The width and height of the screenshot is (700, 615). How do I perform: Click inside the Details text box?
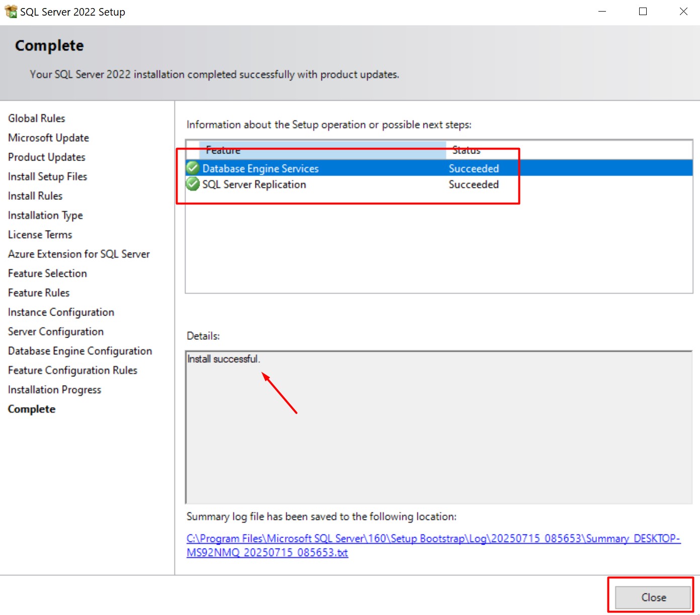click(439, 427)
